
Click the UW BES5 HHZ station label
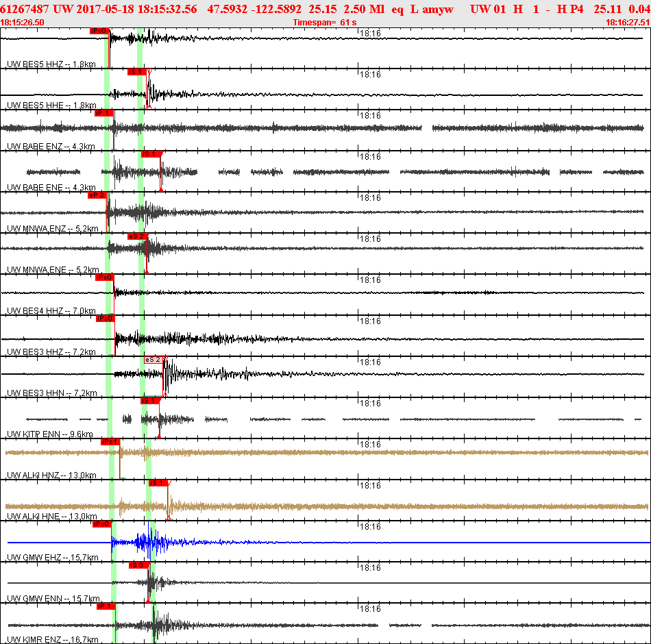[x=51, y=64]
